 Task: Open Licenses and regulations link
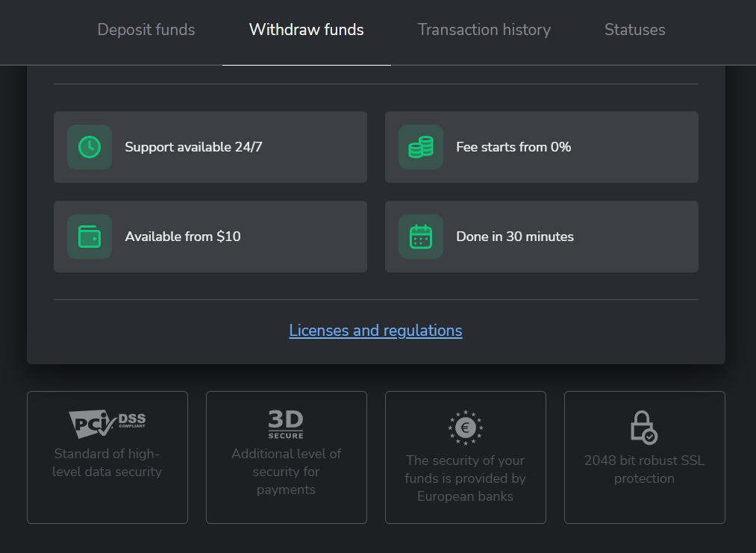pos(375,330)
